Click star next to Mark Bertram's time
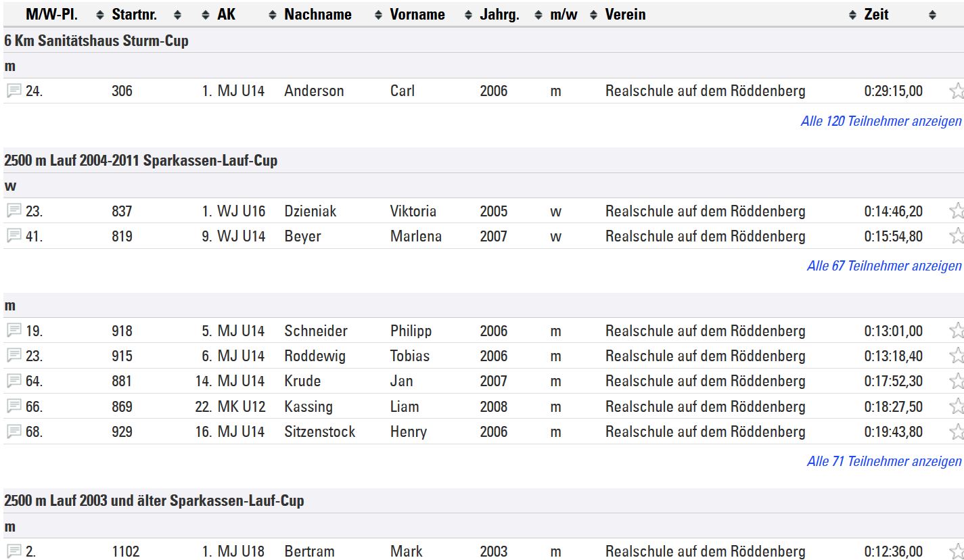 [956, 551]
